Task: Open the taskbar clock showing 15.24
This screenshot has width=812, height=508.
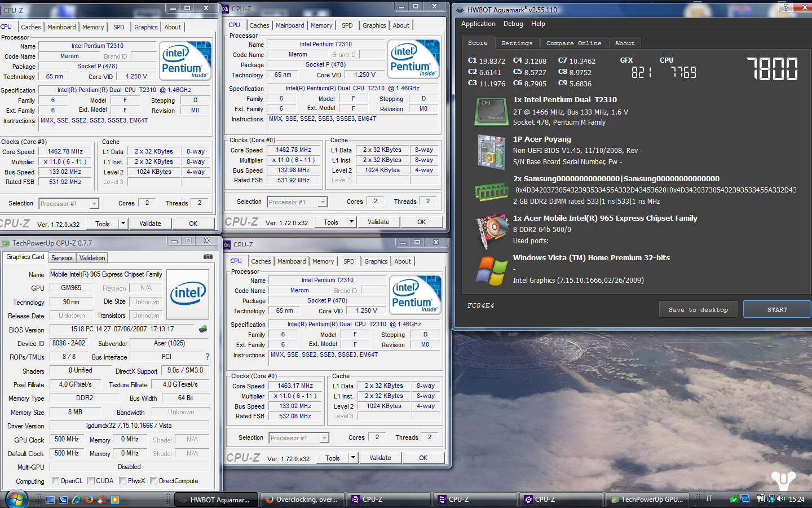Action: click(796, 499)
